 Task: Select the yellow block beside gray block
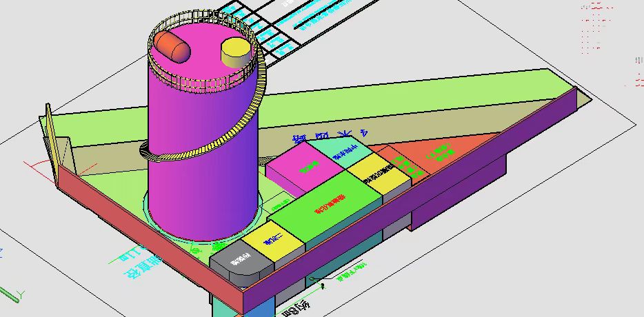click(274, 241)
